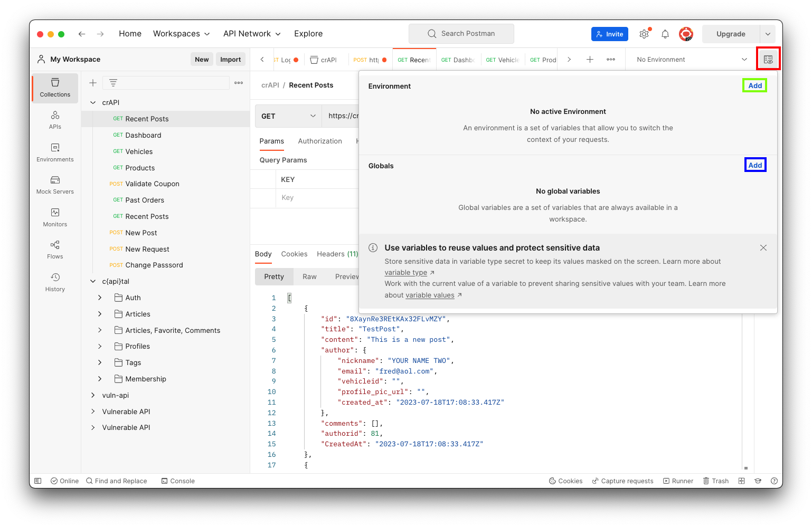Open the Workspaces dropdown
The image size is (812, 527).
click(x=182, y=34)
